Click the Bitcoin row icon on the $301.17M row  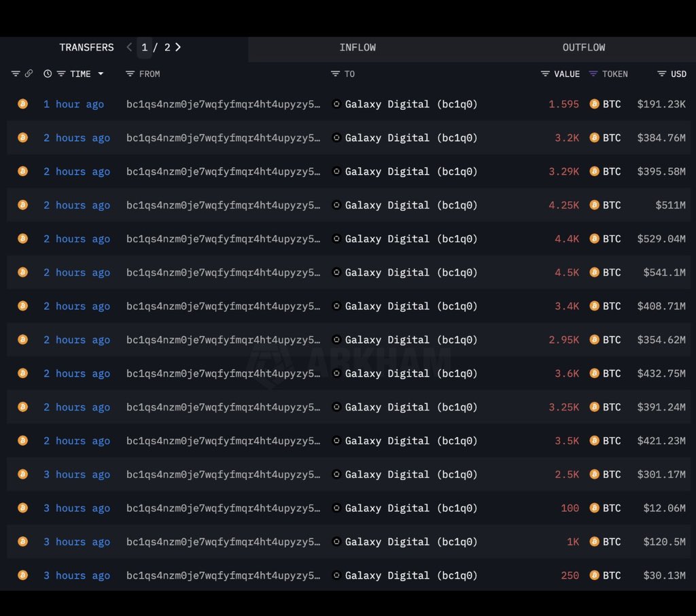[x=22, y=475]
